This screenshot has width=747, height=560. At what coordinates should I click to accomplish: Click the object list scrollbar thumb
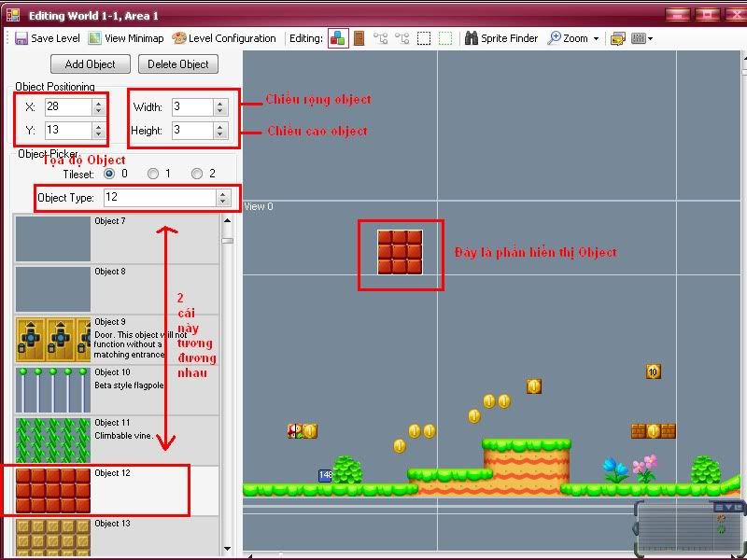tap(227, 241)
